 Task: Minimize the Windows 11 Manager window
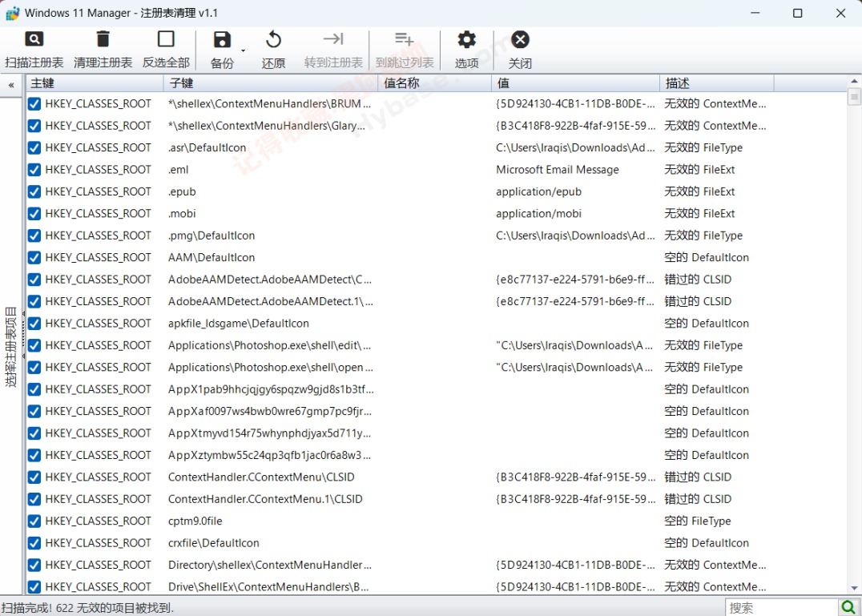click(x=755, y=13)
